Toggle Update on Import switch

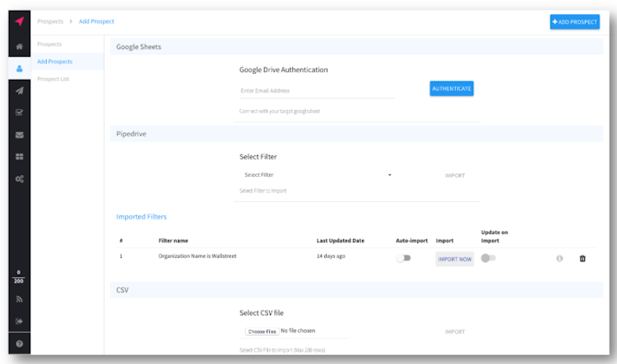click(489, 258)
